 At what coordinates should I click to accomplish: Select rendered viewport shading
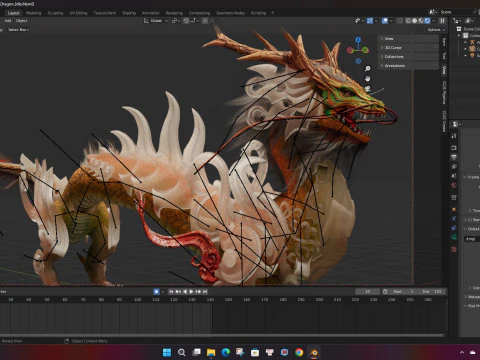coord(427,21)
